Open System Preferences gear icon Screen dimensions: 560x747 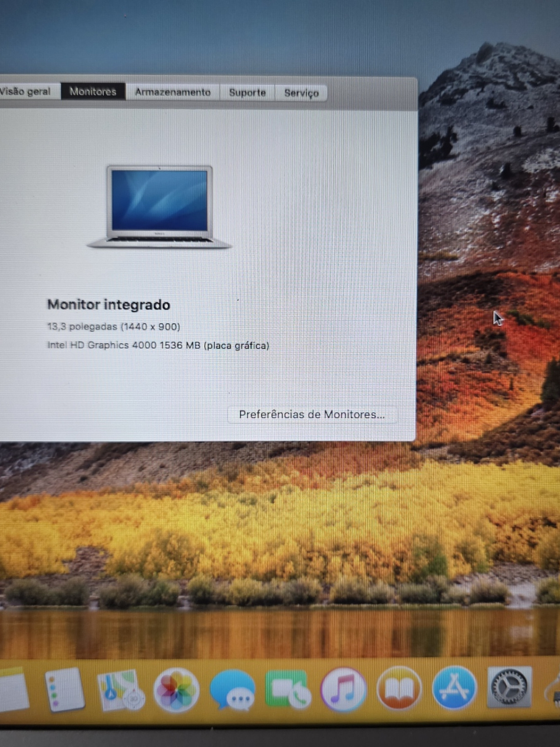click(x=509, y=687)
